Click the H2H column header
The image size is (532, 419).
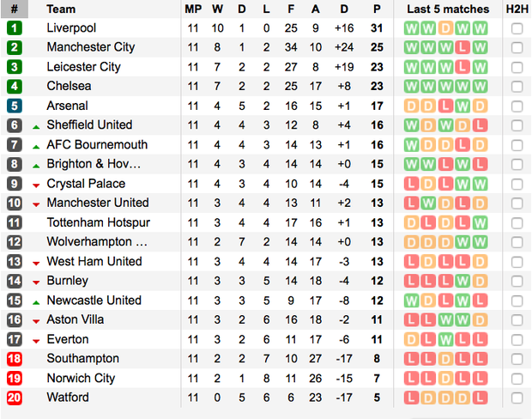(x=517, y=9)
